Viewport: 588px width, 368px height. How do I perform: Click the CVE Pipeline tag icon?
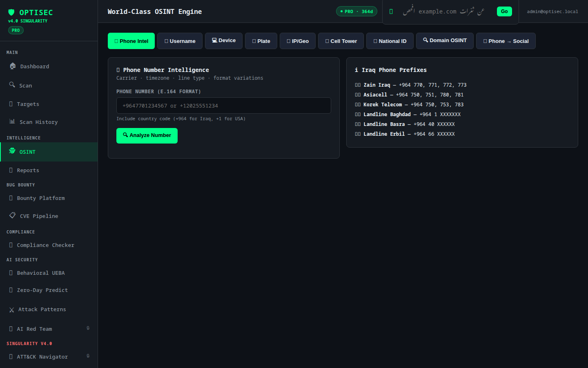[13, 215]
